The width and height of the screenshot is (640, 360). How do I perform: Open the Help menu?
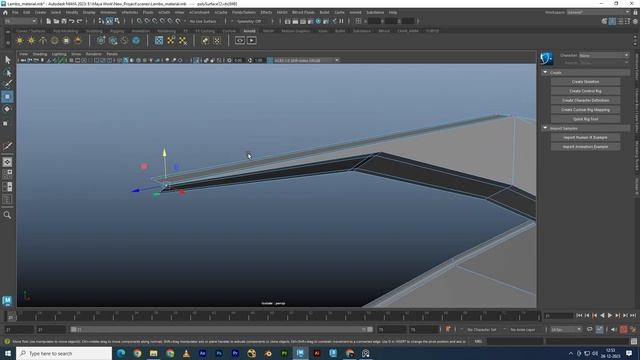click(393, 12)
